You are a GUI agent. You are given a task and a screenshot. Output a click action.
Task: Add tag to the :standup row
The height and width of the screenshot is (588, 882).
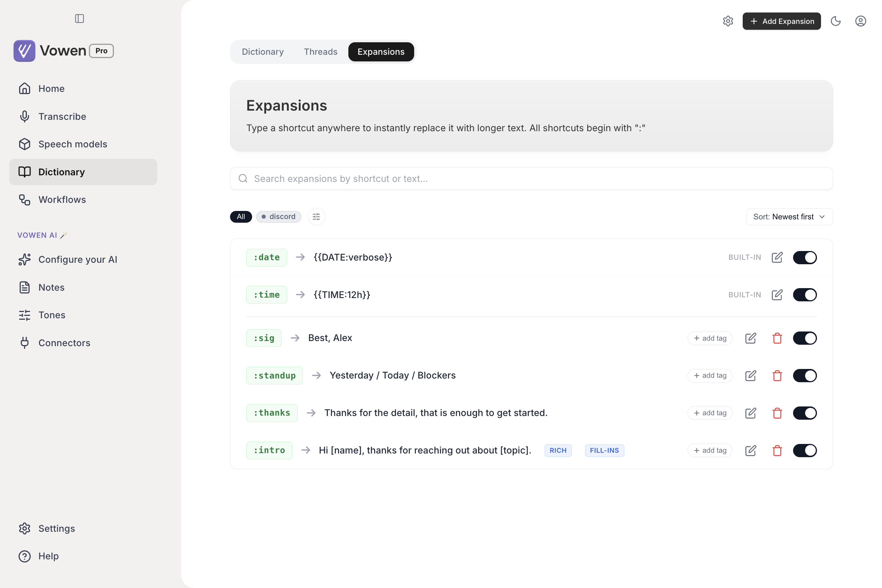coord(710,375)
